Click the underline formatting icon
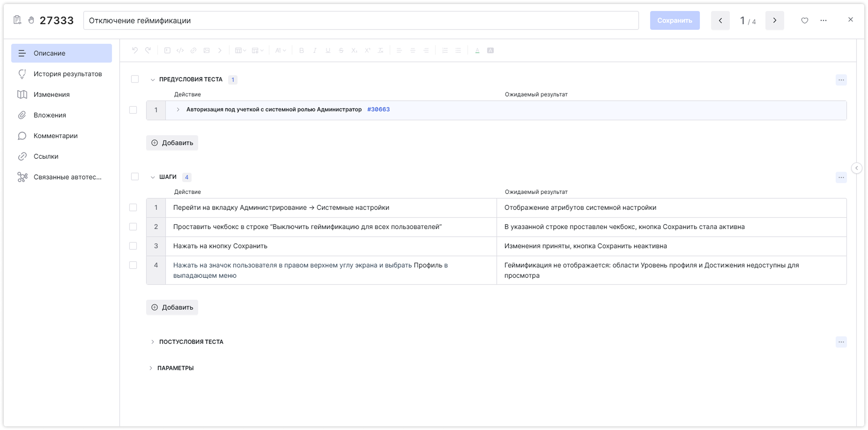This screenshot has height=430, width=868. (x=328, y=50)
